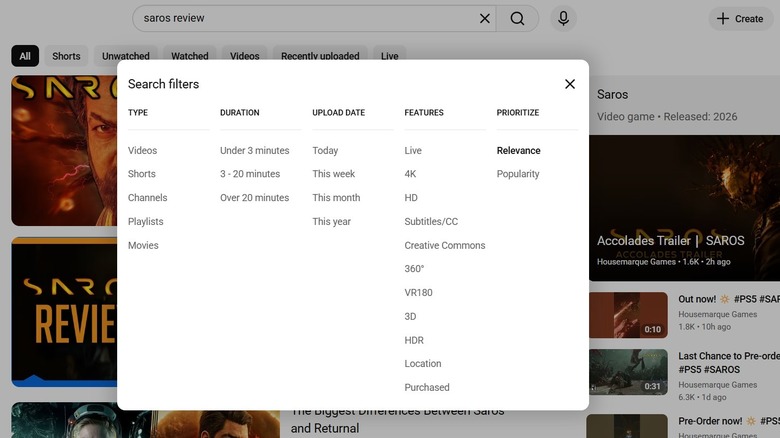
Task: Choose duration Over 20 minutes
Action: [255, 198]
